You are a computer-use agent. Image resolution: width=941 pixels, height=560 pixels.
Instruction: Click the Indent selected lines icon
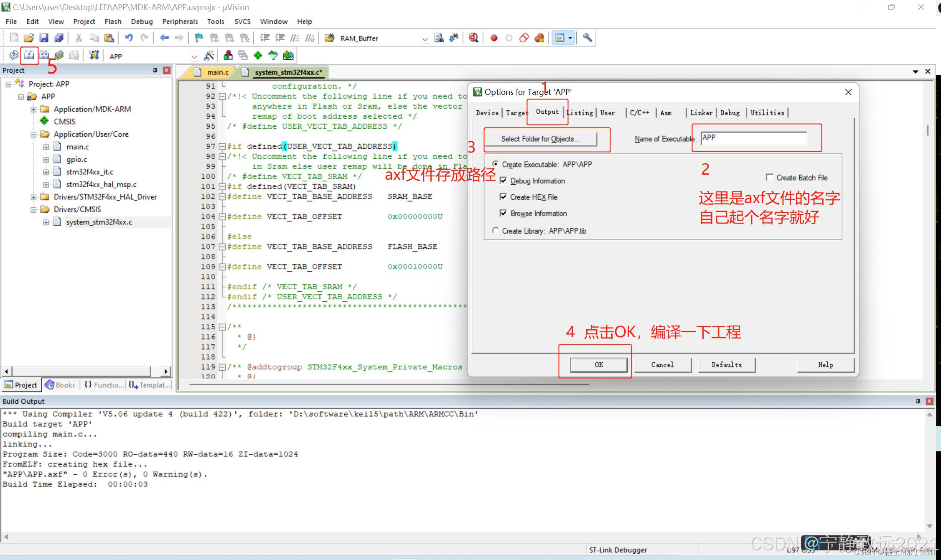point(264,38)
